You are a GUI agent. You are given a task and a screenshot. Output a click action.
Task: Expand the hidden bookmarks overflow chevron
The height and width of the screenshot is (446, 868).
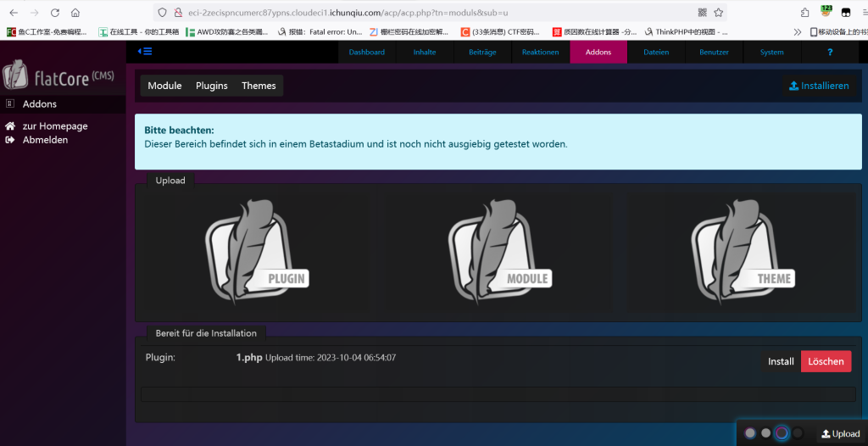[x=798, y=32]
